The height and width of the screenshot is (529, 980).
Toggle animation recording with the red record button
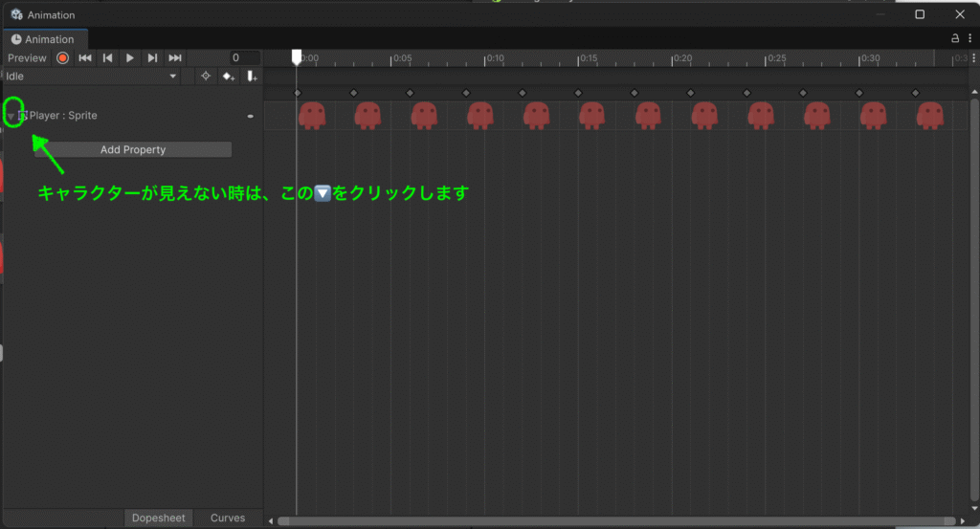(63, 58)
